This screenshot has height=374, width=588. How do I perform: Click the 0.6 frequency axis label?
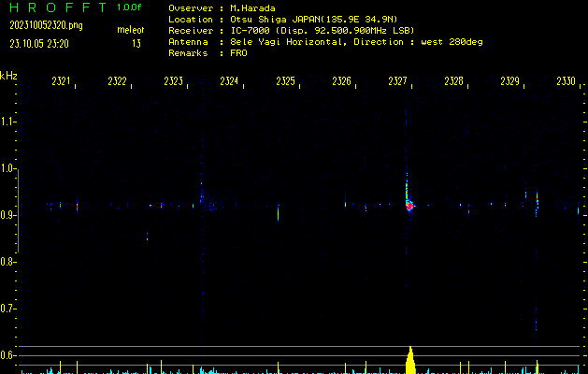click(9, 355)
